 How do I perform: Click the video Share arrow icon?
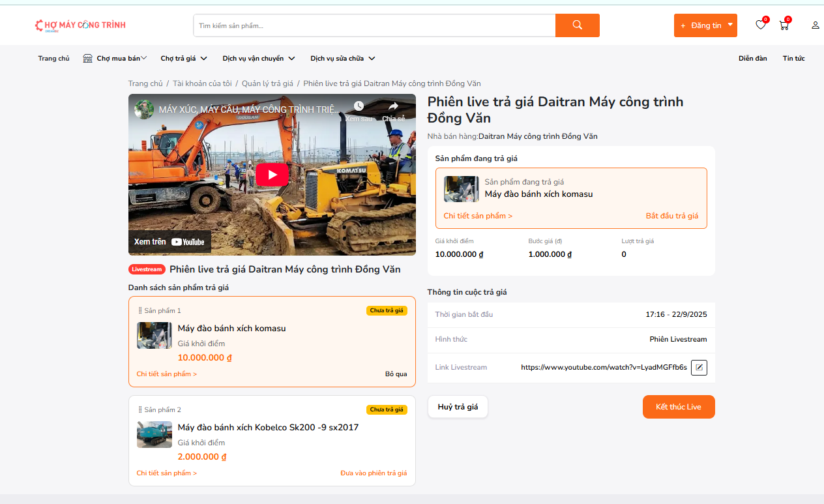point(393,107)
